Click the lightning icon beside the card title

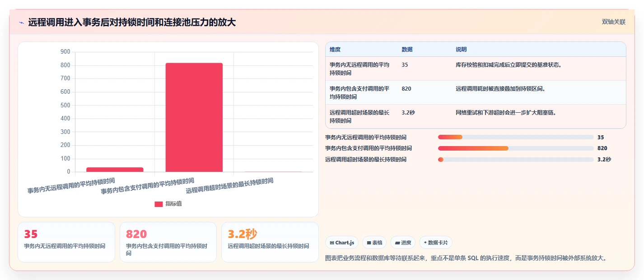pos(22,23)
